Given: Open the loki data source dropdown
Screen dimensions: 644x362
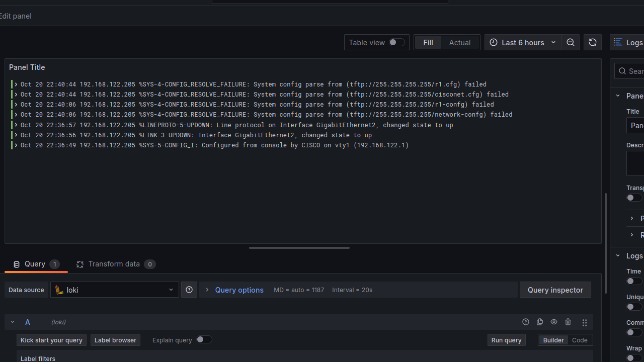Looking at the screenshot, I should coord(115,290).
